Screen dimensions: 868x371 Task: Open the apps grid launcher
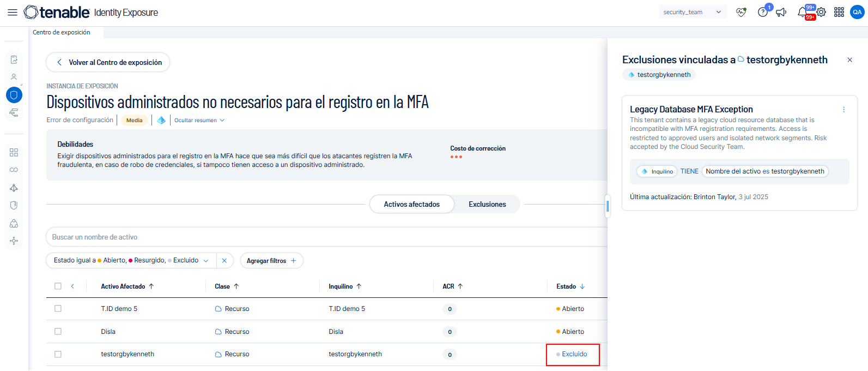click(x=839, y=12)
